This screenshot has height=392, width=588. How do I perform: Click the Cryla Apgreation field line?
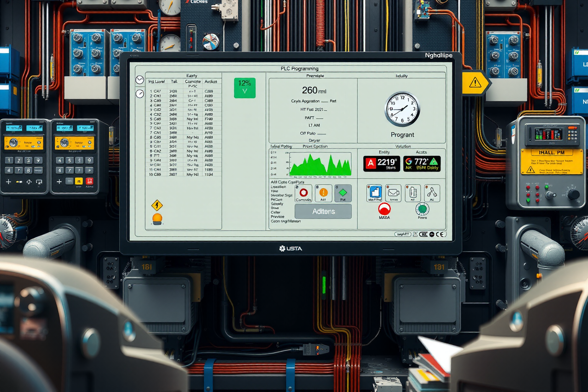click(314, 101)
